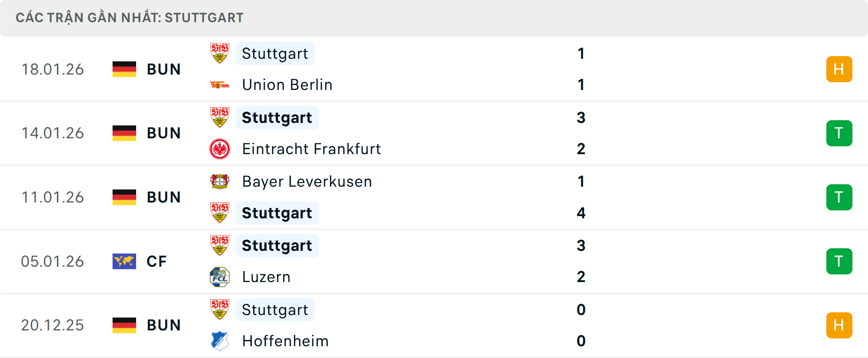Screen dimensions: 868x358
Task: Open the Union Berlin team link
Action: (287, 85)
